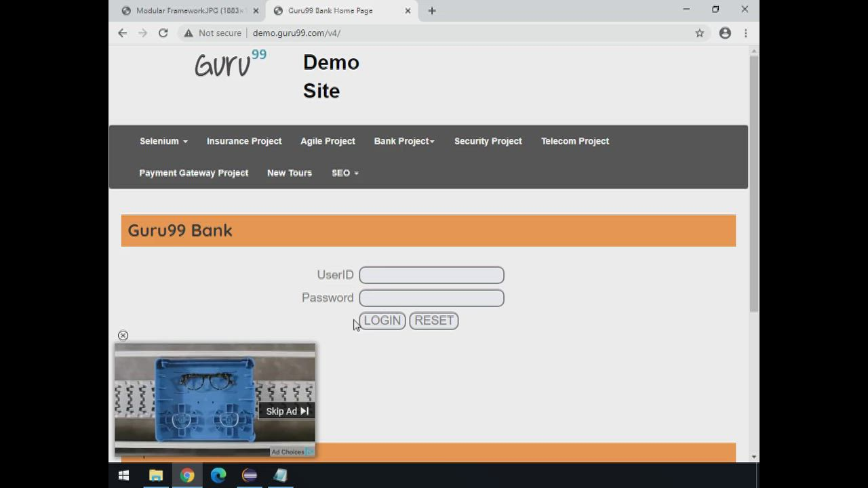
Task: Open the Chrome profile account icon
Action: [x=725, y=33]
